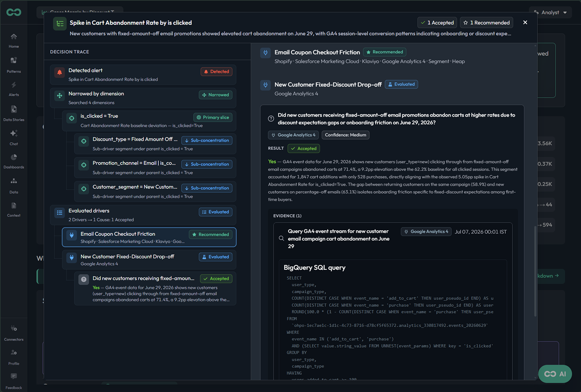Click the Jul 07, 2026 00:01 IST timestamp

click(x=481, y=232)
